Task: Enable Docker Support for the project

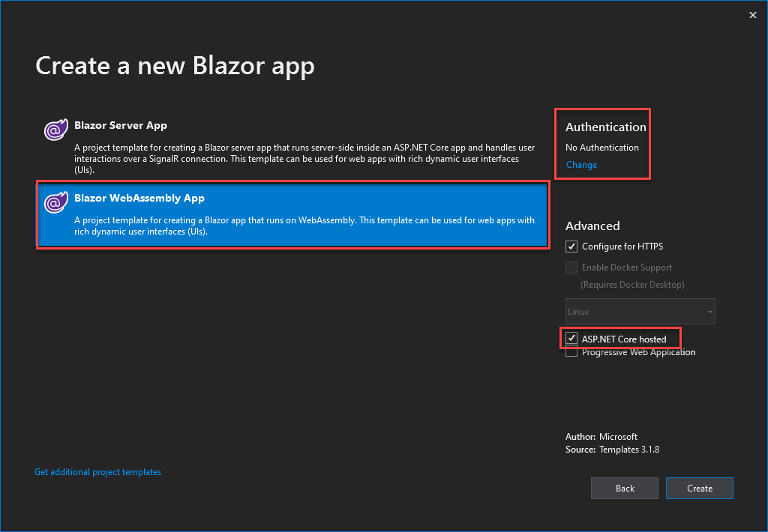Action: click(x=571, y=267)
